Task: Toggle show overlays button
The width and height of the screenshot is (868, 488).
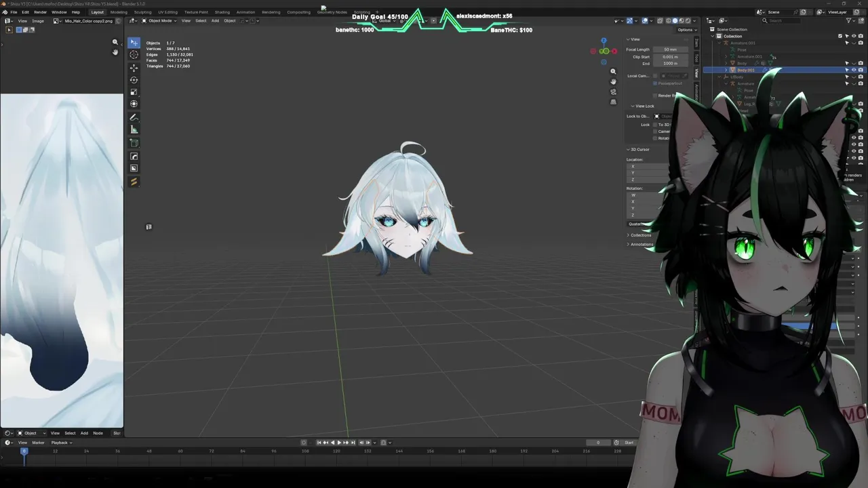Action: click(644, 21)
